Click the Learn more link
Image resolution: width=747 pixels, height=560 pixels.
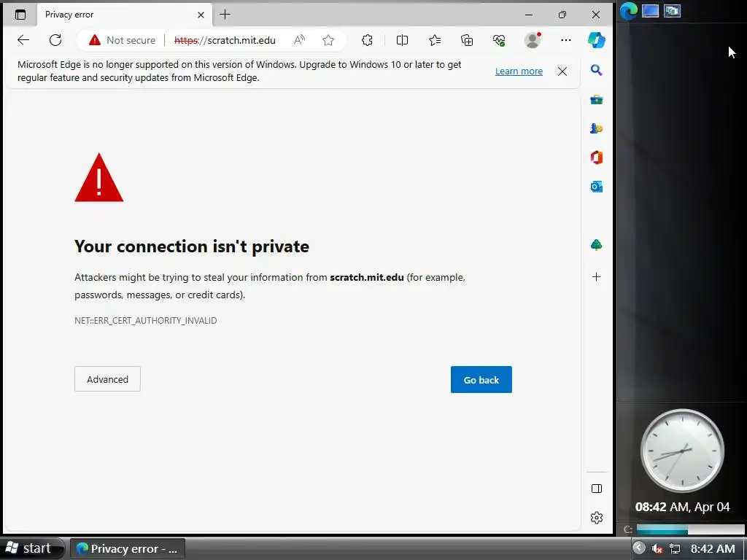pyautogui.click(x=519, y=71)
